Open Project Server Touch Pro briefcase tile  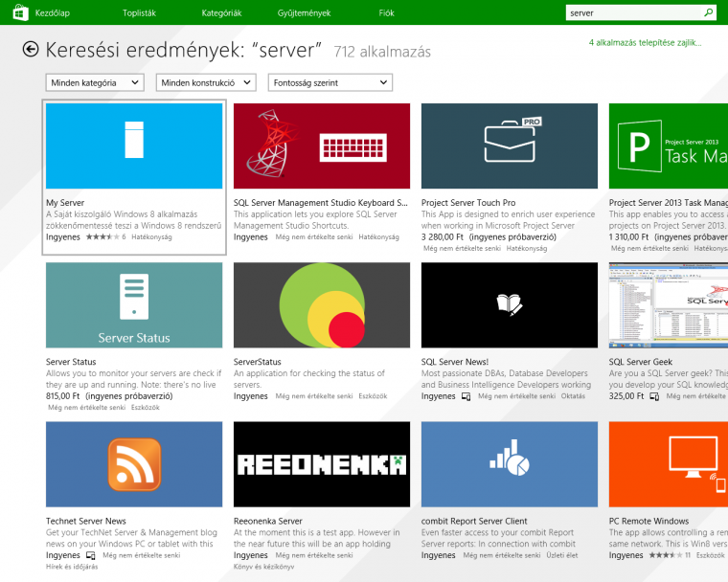510,145
